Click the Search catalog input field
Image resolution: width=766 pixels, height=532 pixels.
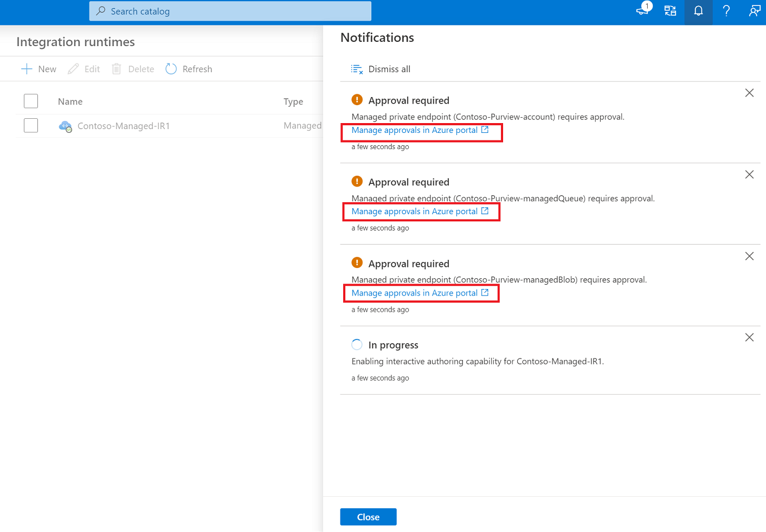pyautogui.click(x=230, y=11)
